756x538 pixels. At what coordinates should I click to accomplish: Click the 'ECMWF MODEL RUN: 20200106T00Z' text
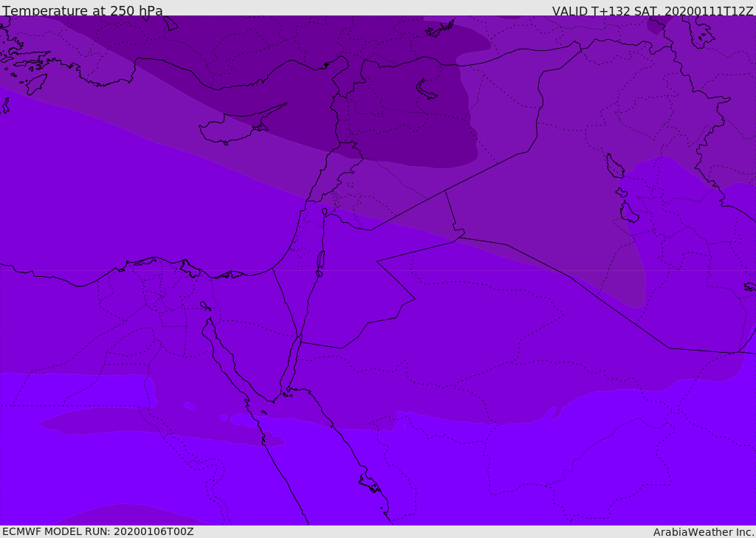click(98, 532)
